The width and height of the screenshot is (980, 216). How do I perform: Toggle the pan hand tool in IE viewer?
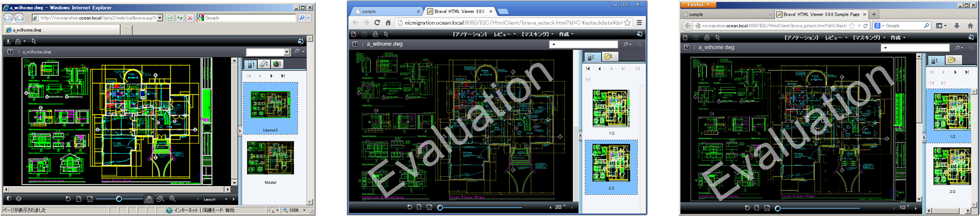click(149, 199)
